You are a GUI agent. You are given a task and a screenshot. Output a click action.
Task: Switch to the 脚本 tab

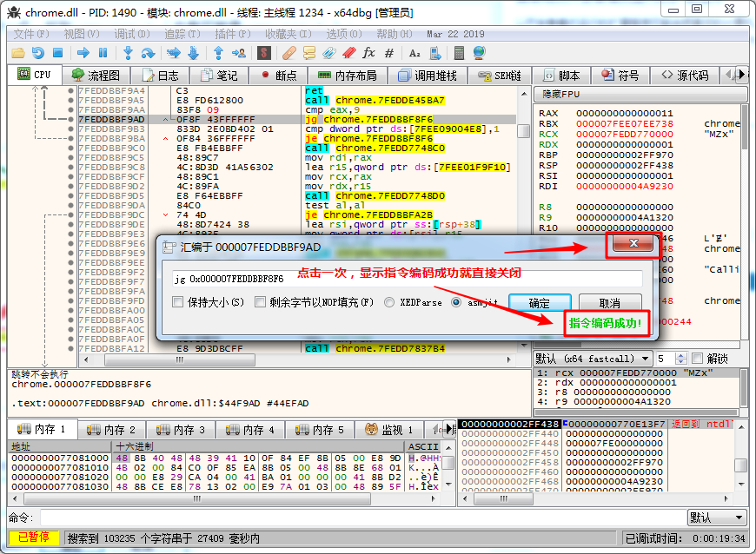(561, 76)
